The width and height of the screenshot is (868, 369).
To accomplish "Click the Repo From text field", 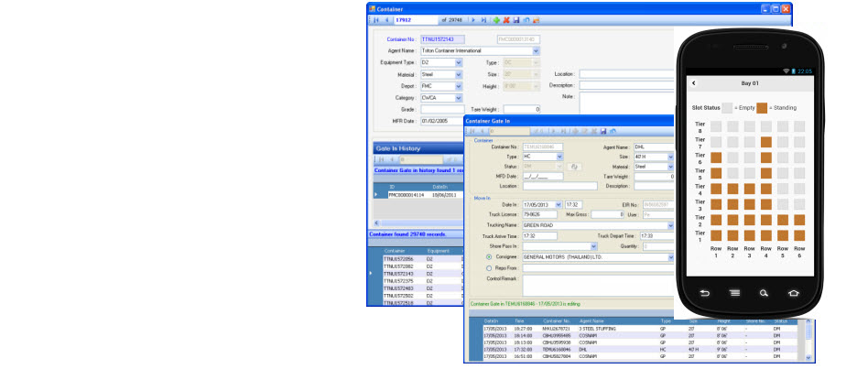I will click(x=598, y=268).
